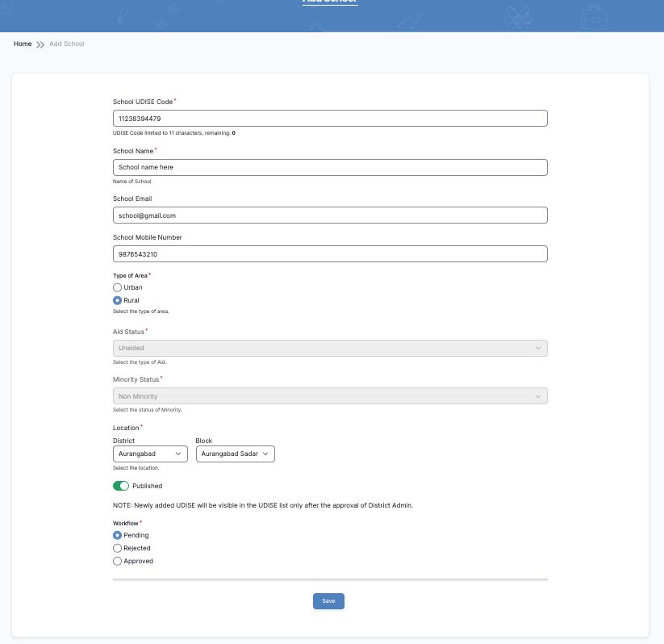This screenshot has height=644, width=664.
Task: Click the School Mobile Number field
Action: (330, 254)
